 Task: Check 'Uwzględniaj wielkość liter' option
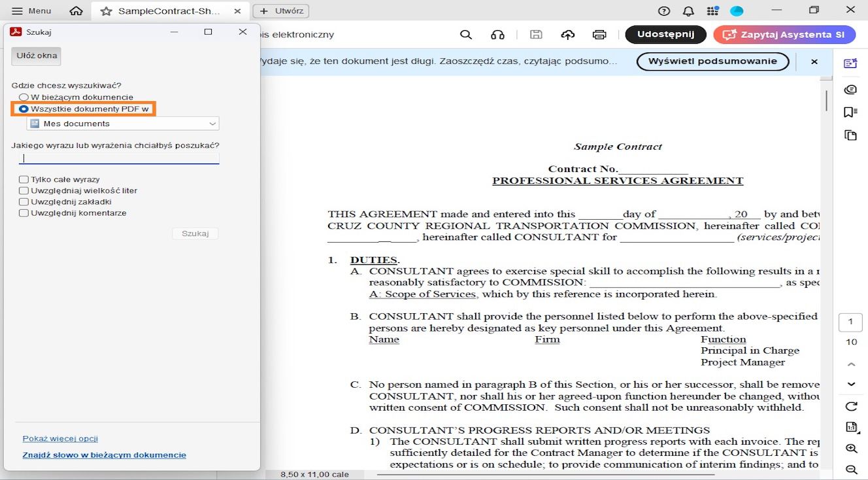point(24,190)
